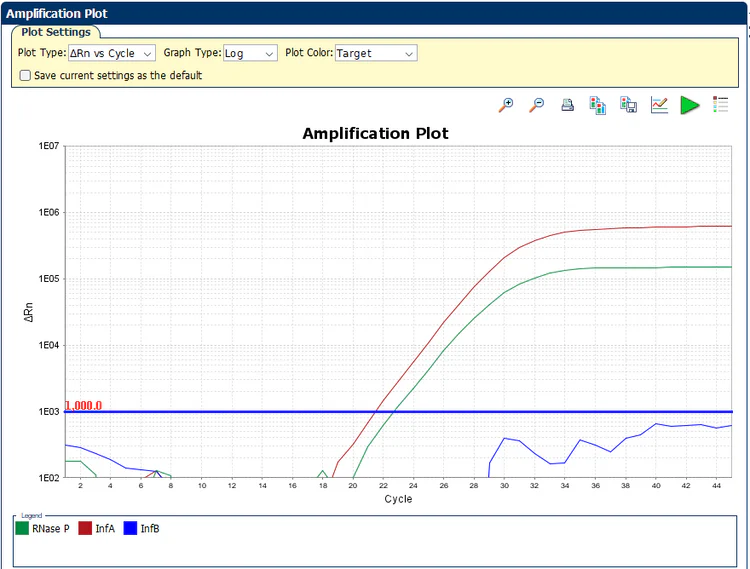Click the zoom out magnifier icon
Image resolution: width=750 pixels, height=569 pixels.
point(537,105)
